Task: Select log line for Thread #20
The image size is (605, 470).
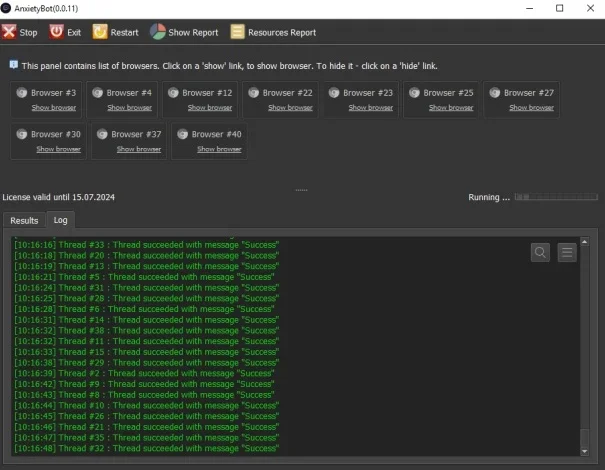Action: [x=147, y=256]
